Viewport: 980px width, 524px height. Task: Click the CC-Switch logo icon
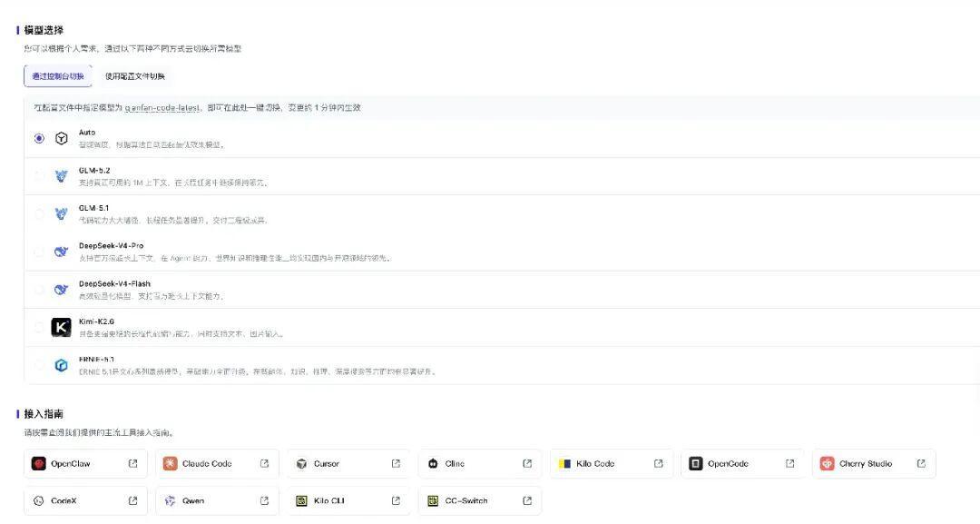tap(433, 500)
